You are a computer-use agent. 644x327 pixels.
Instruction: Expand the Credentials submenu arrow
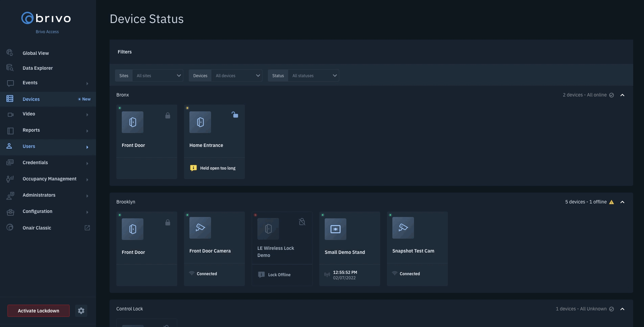87,163
